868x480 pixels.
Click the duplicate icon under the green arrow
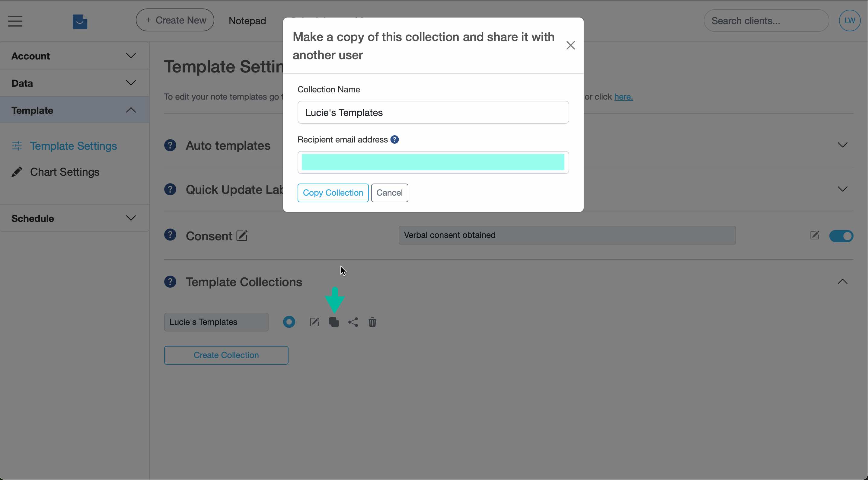click(334, 322)
